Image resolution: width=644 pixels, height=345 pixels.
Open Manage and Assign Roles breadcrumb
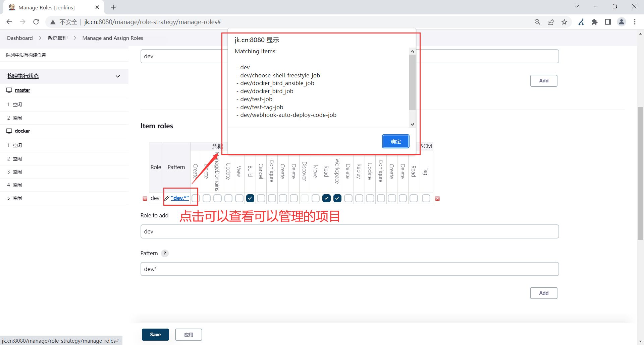pyautogui.click(x=113, y=38)
